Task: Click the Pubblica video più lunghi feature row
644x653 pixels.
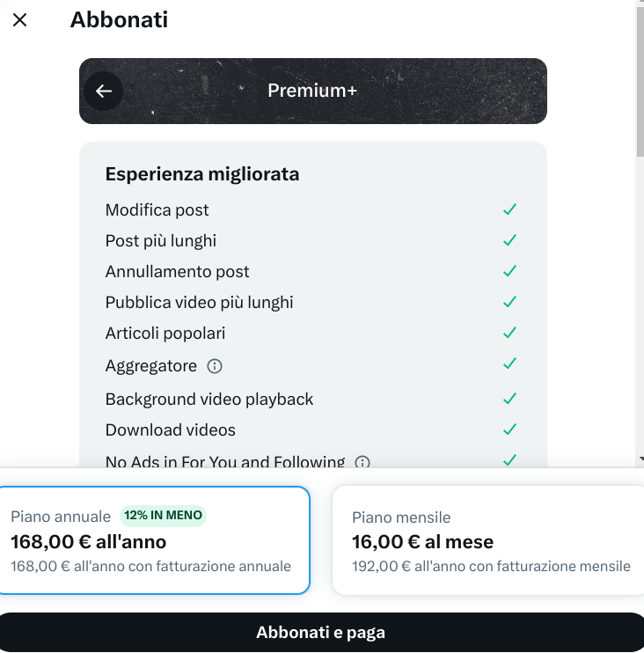Action: [x=200, y=302]
